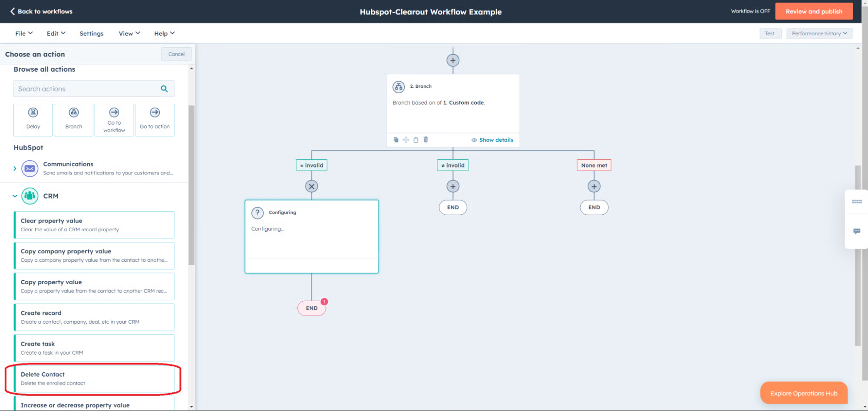The height and width of the screenshot is (411, 868).
Task: Open the File menu
Action: 24,33
